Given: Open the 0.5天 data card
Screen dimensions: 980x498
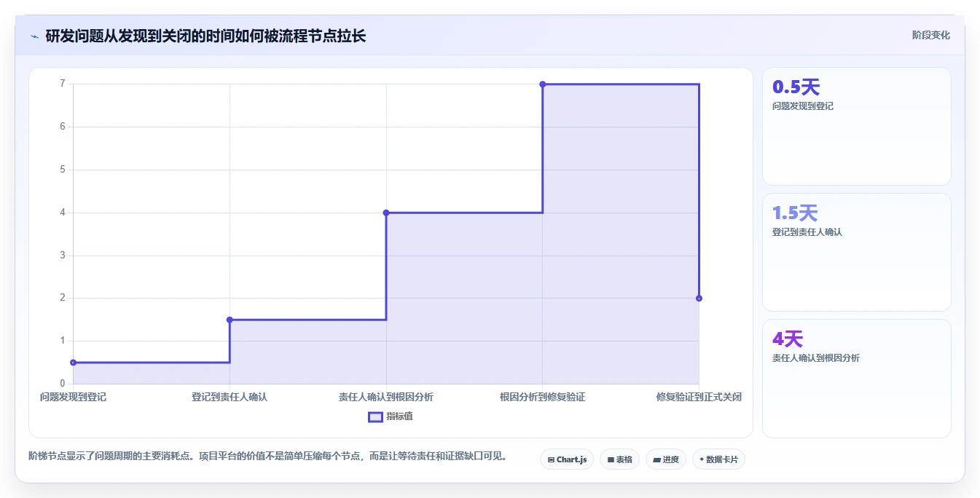Looking at the screenshot, I should [x=857, y=127].
